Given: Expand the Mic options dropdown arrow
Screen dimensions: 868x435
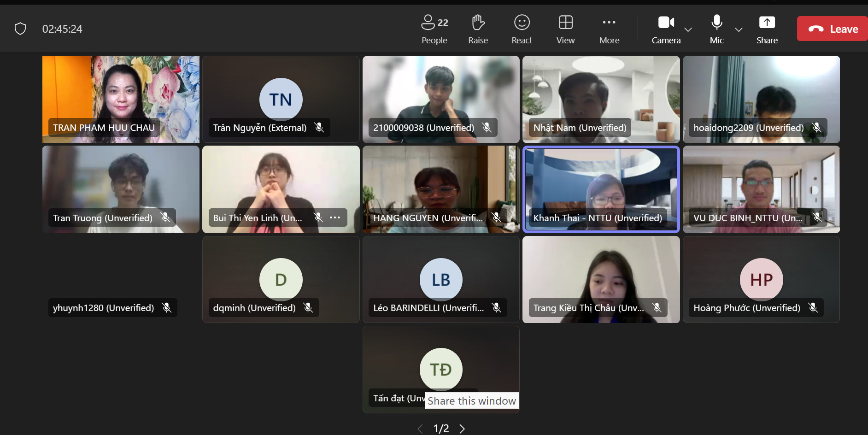Looking at the screenshot, I should (739, 29).
